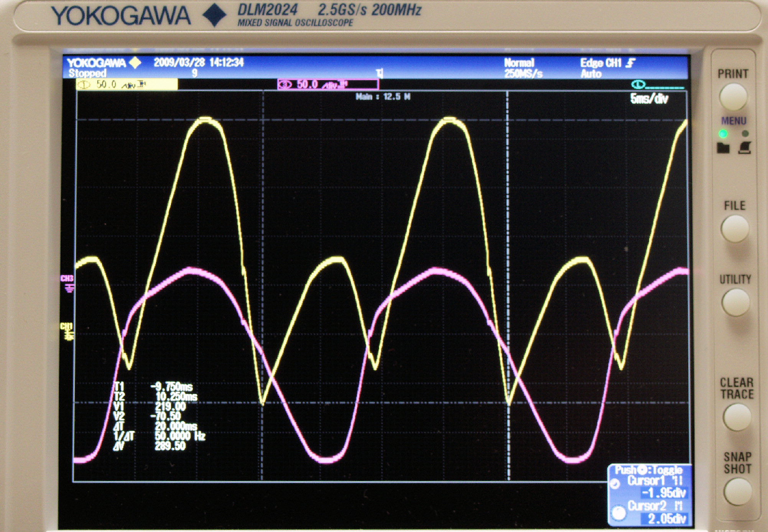Select the Cursor1 jog dial icon
Image resolution: width=768 pixels, height=532 pixels.
pos(615,484)
